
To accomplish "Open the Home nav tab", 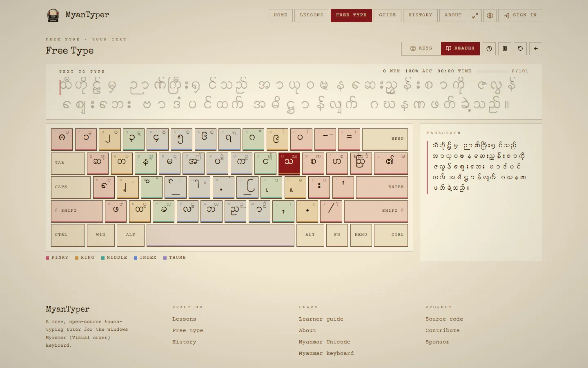I will (281, 16).
